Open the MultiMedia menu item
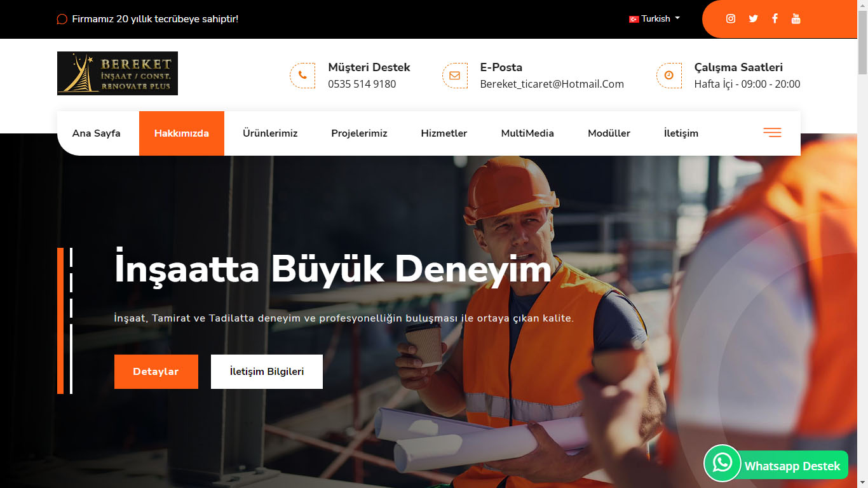The height and width of the screenshot is (488, 868). click(527, 133)
